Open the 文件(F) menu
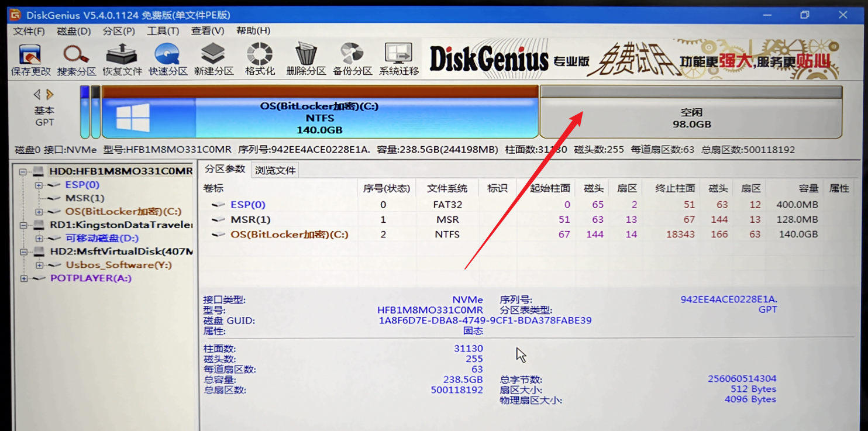The image size is (868, 431). pos(29,31)
